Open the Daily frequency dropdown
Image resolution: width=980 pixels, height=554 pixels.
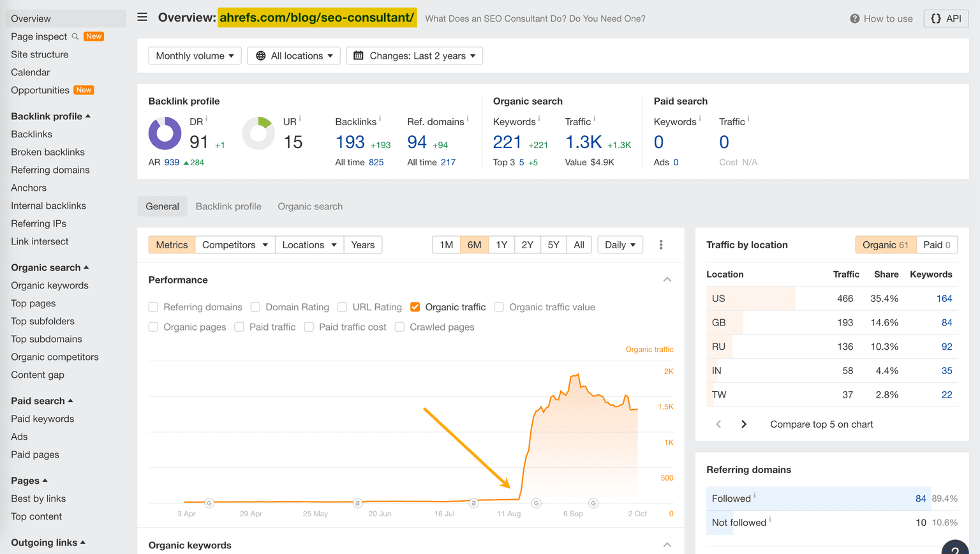(620, 244)
